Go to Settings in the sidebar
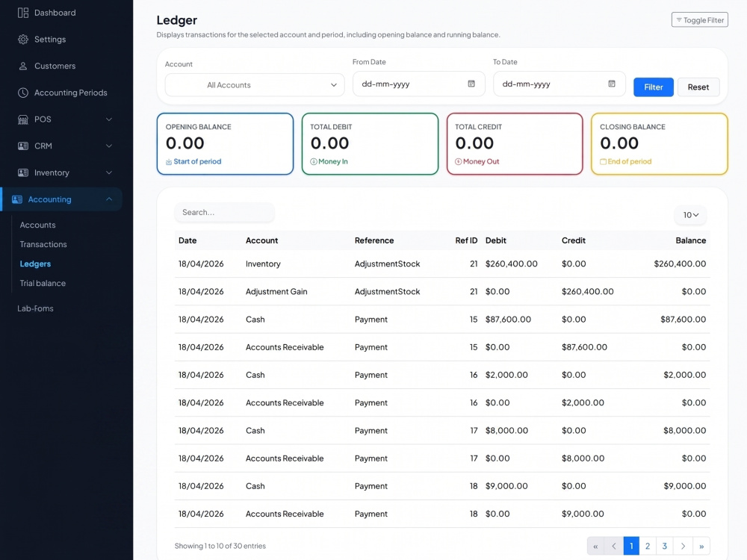The height and width of the screenshot is (560, 747). coord(50,40)
